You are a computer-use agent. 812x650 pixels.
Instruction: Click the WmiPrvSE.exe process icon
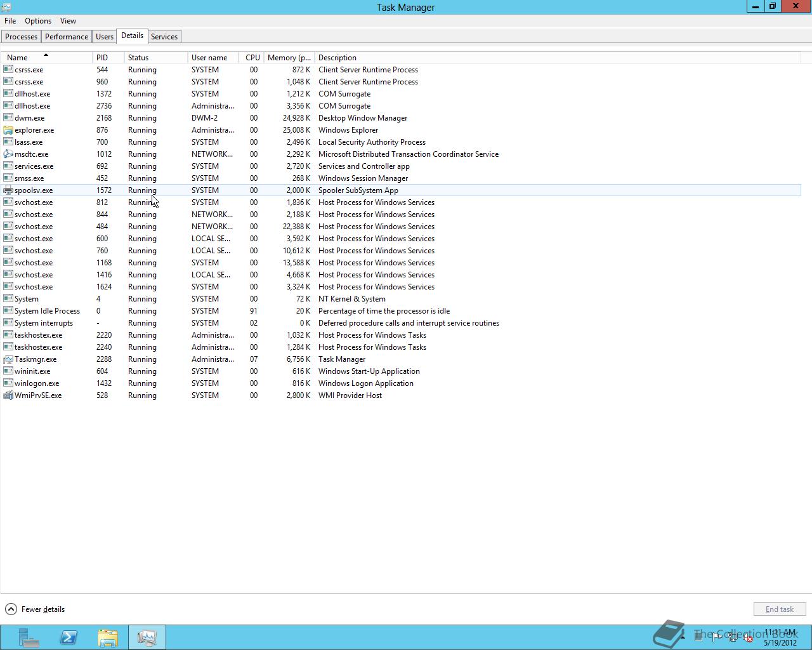(x=8, y=395)
